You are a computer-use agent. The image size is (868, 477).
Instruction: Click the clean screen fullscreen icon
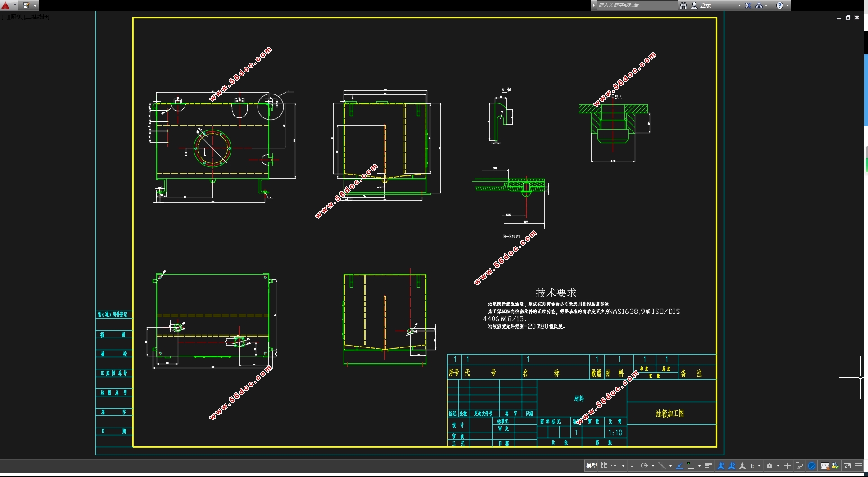pos(847,466)
